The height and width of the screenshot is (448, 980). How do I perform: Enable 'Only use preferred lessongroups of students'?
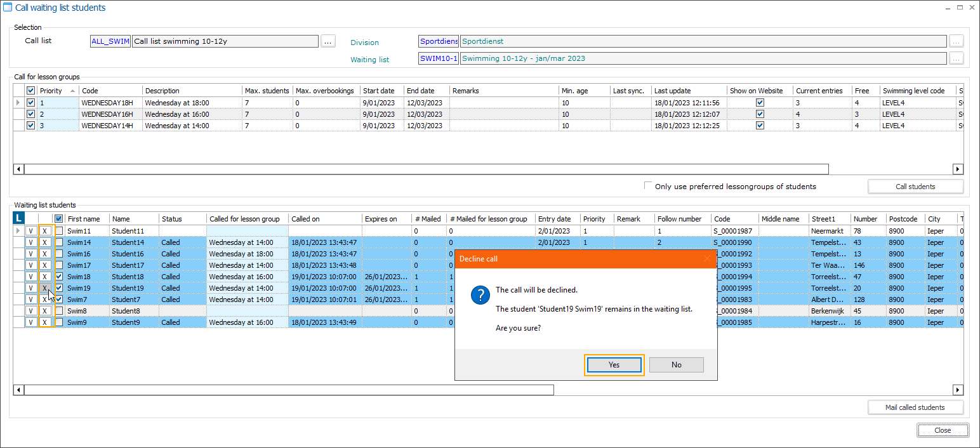[x=648, y=186]
